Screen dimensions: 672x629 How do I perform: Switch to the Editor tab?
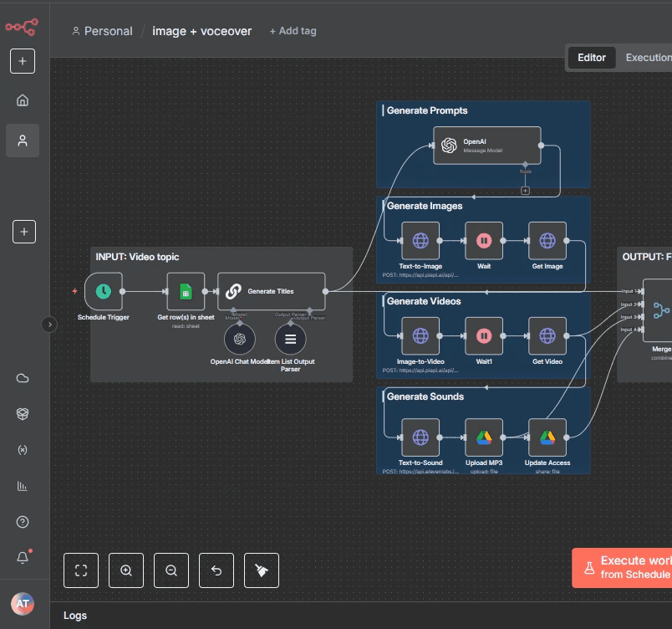[x=592, y=58]
